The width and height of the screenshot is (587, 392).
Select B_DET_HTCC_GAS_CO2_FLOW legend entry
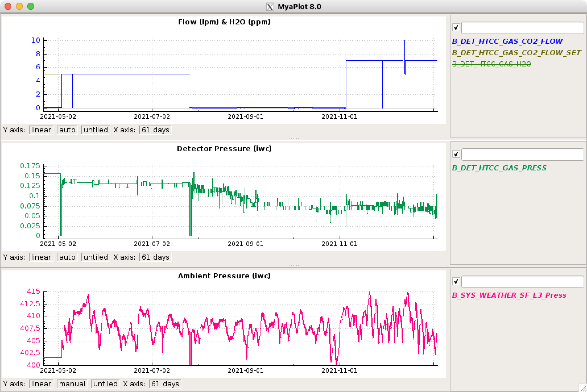click(507, 41)
